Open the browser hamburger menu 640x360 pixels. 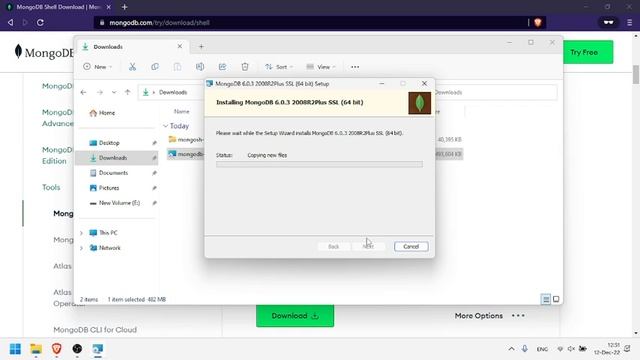click(629, 23)
